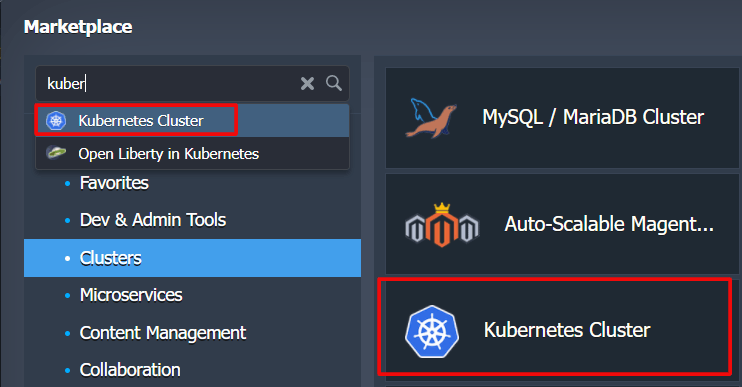
Task: Open the Microservices category
Action: click(131, 295)
